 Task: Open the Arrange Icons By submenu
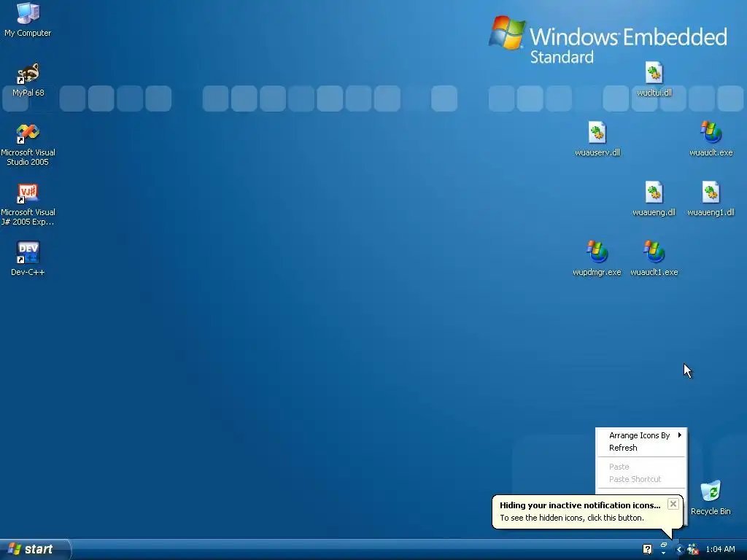641,435
